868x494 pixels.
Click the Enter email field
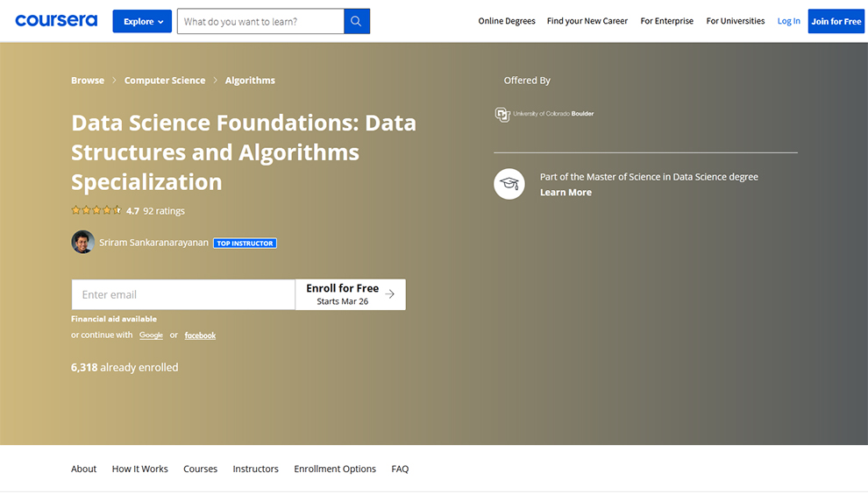tap(183, 294)
